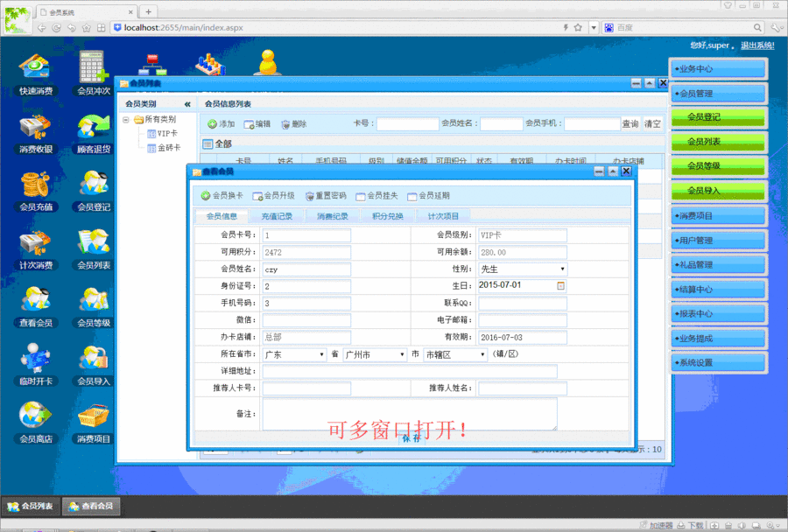Click the 备注 remarks text area
This screenshot has height=532, width=788.
point(410,414)
